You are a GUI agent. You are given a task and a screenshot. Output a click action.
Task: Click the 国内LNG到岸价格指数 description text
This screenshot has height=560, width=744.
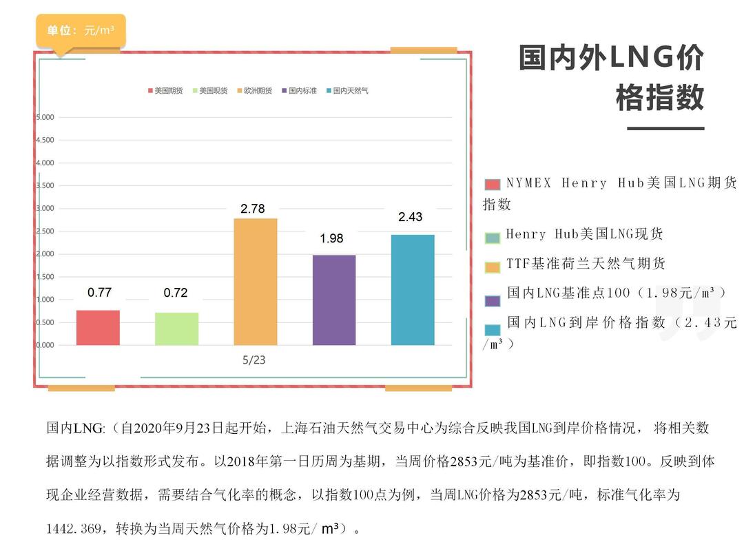coord(610,333)
